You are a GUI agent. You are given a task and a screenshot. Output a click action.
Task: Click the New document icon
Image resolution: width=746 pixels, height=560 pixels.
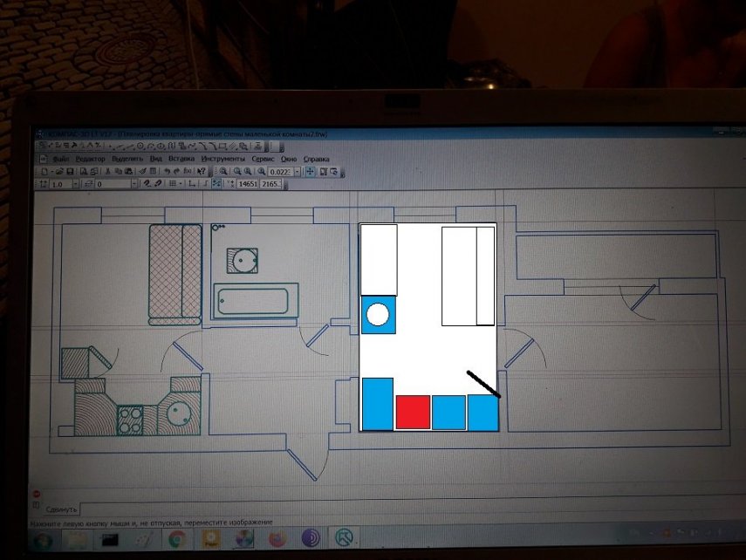45,172
